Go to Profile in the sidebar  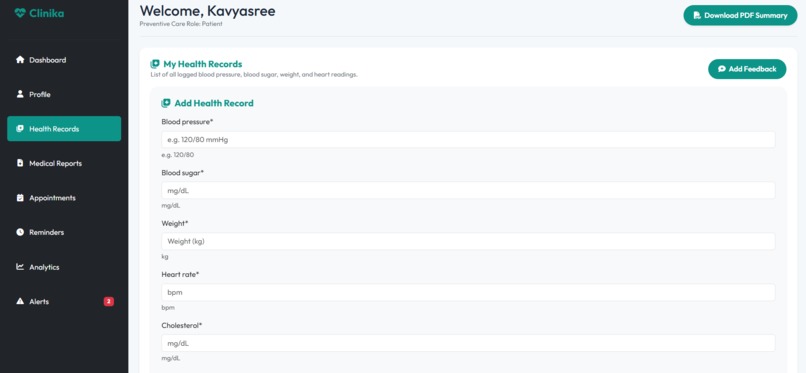click(x=64, y=94)
